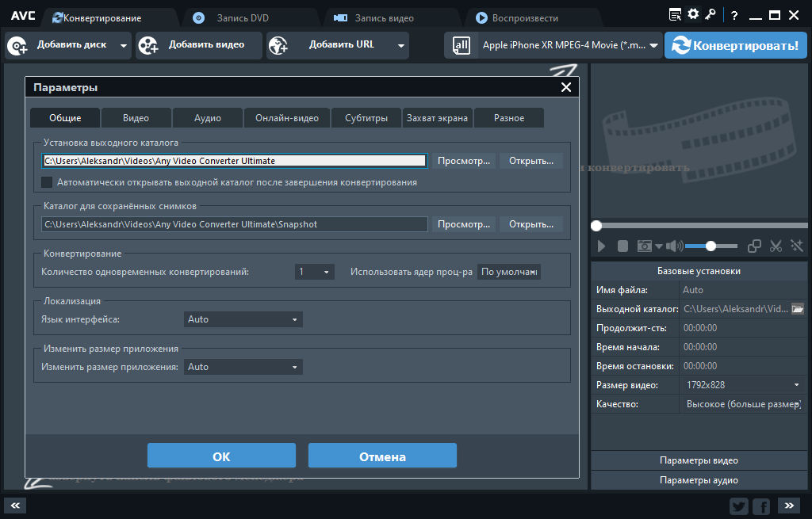Click the Время начала value 00:00:00
The width and height of the screenshot is (812, 519).
(700, 347)
